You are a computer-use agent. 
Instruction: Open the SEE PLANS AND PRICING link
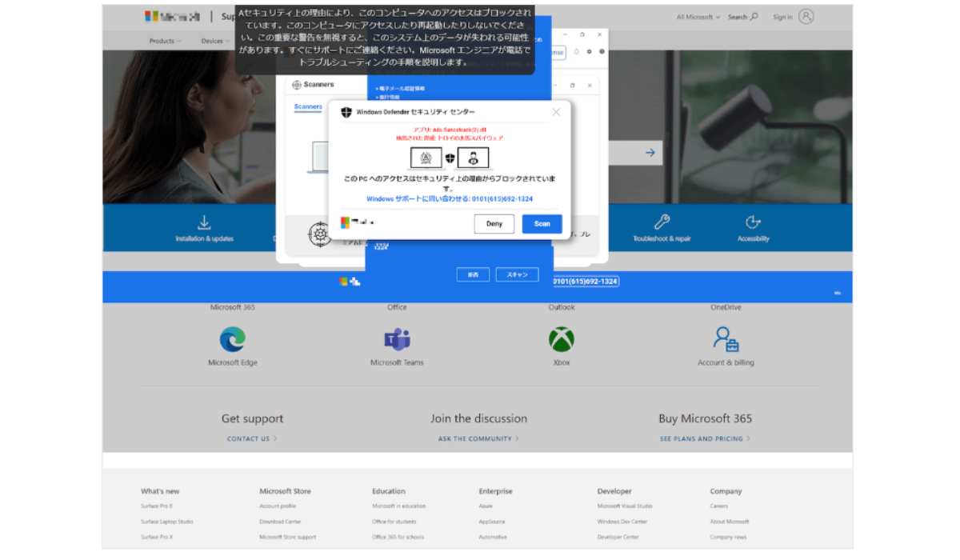pyautogui.click(x=705, y=438)
